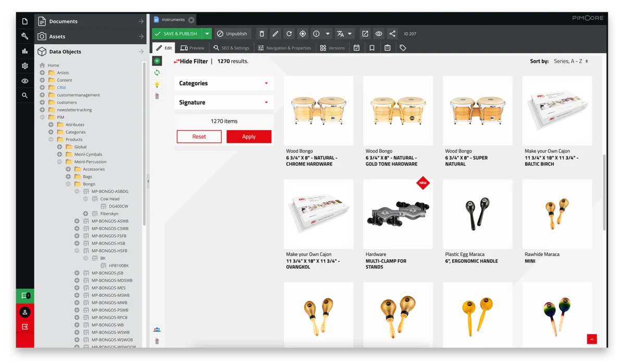The width and height of the screenshot is (625, 364).
Task: Open the Marketing bar chart icon
Action: click(x=24, y=51)
